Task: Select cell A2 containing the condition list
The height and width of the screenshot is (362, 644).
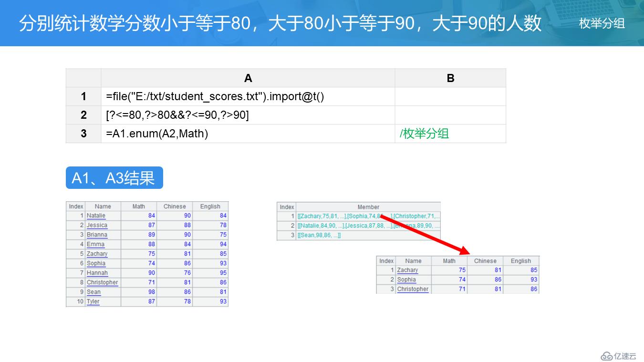Action: tap(248, 115)
